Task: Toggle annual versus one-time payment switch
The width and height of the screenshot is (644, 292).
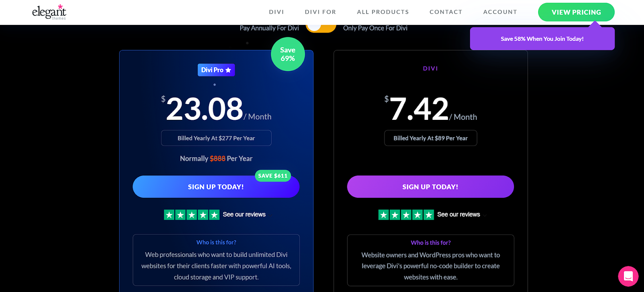Action: click(x=321, y=27)
